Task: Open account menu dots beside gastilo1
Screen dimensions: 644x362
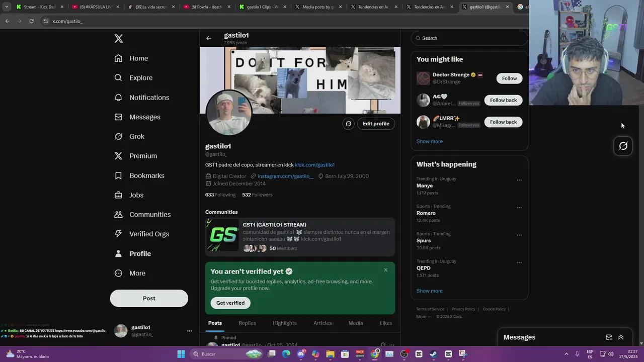Action: coord(190,331)
